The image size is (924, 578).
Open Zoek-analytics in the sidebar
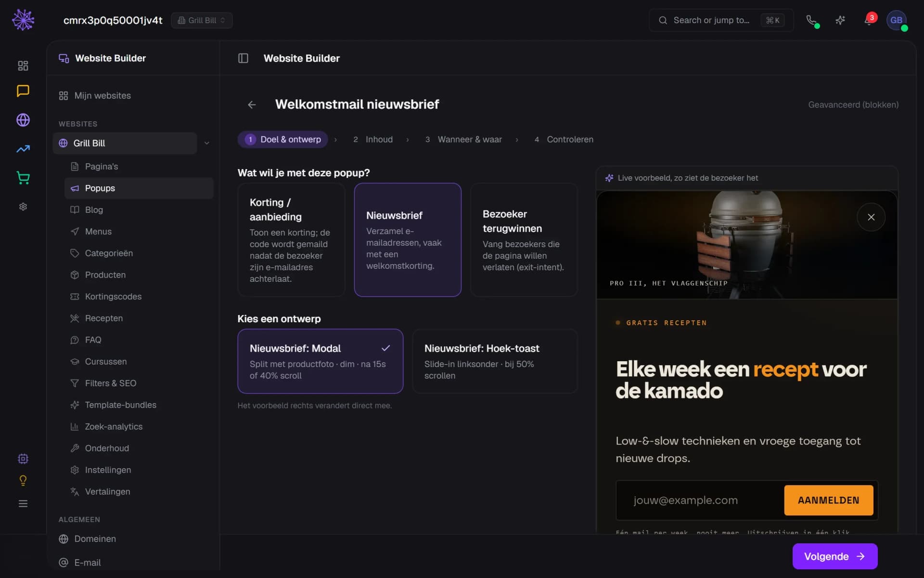[139, 426]
